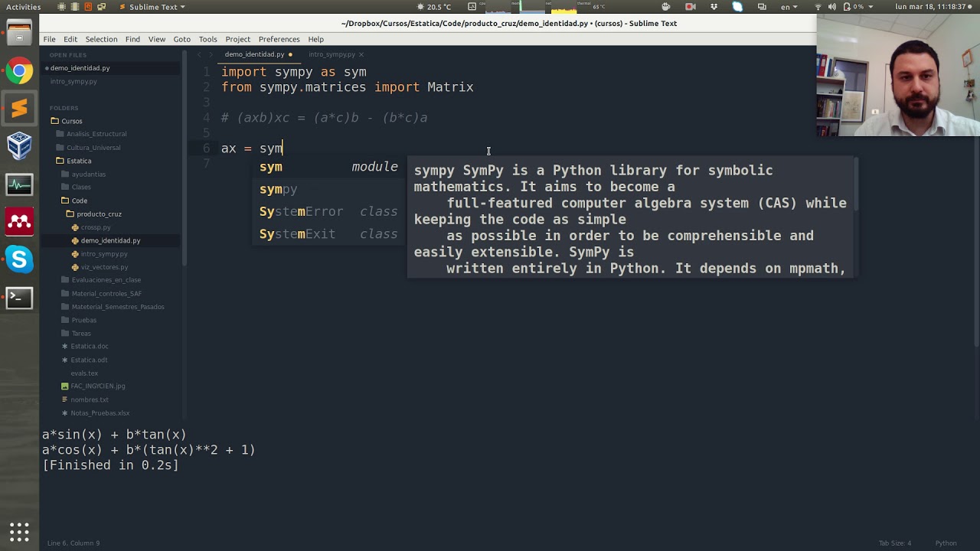Click the Sublime Text dock icon
The width and height of the screenshot is (980, 551).
[19, 109]
